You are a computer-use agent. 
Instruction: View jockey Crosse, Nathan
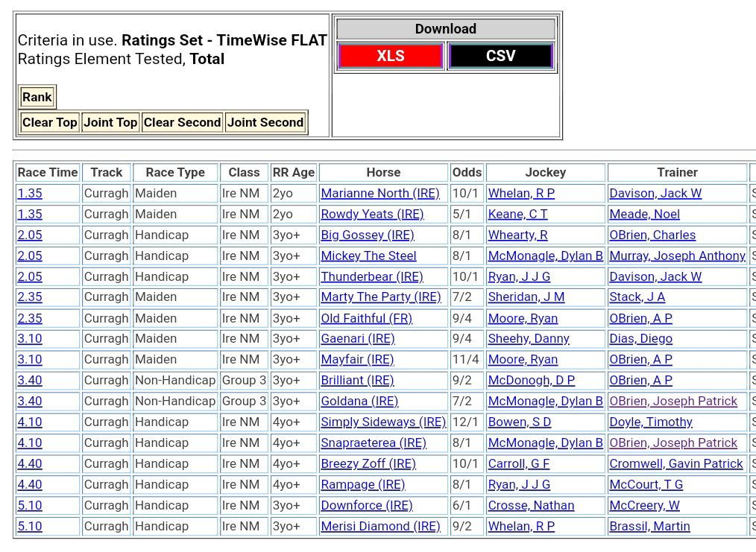[531, 505]
